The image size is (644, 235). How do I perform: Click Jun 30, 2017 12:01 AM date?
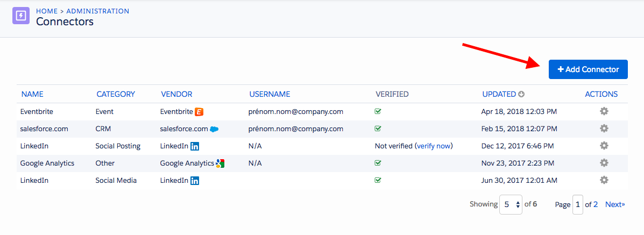(x=519, y=180)
